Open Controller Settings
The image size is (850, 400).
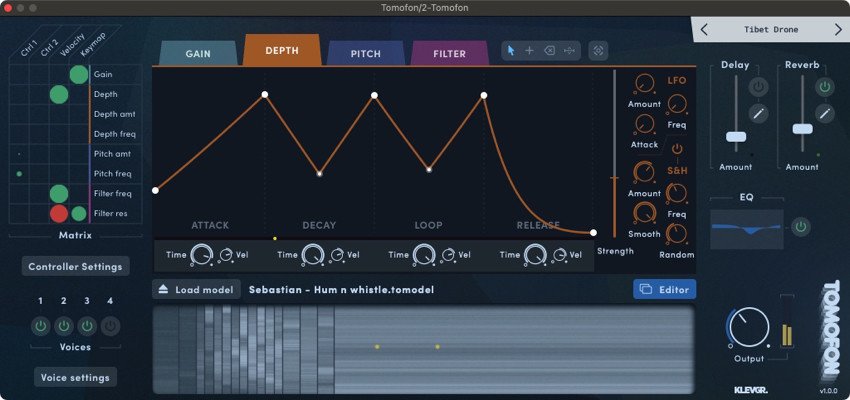pyautogui.click(x=75, y=267)
